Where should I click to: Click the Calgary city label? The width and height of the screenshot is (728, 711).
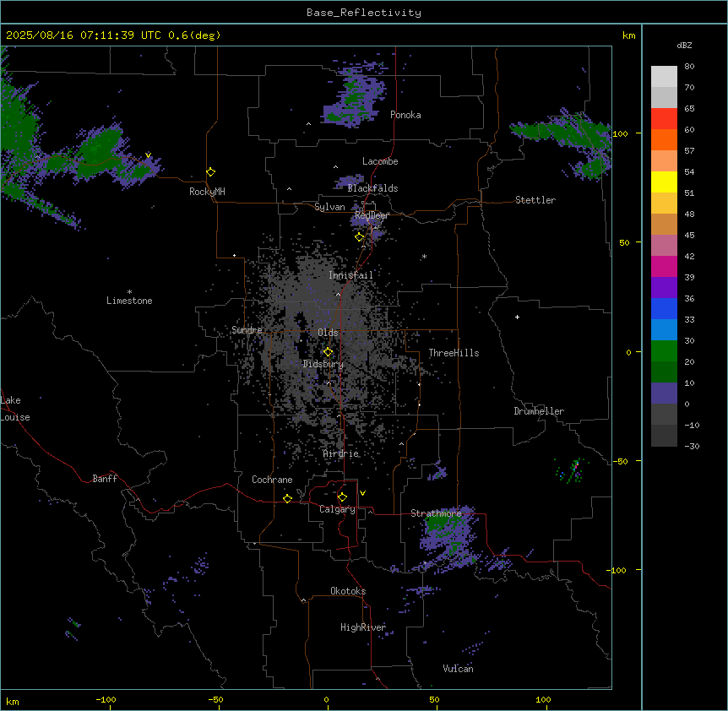pos(338,509)
